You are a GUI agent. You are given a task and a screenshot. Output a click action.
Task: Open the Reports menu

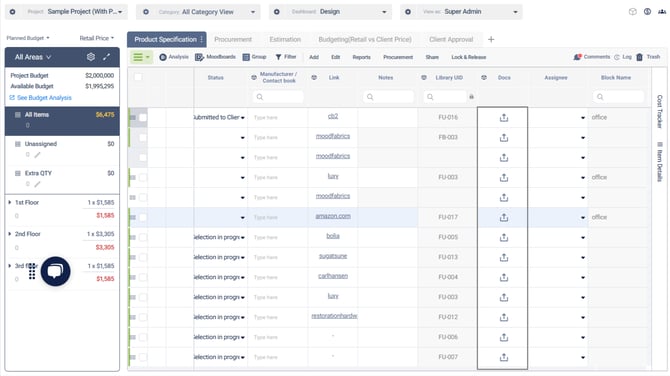[361, 57]
